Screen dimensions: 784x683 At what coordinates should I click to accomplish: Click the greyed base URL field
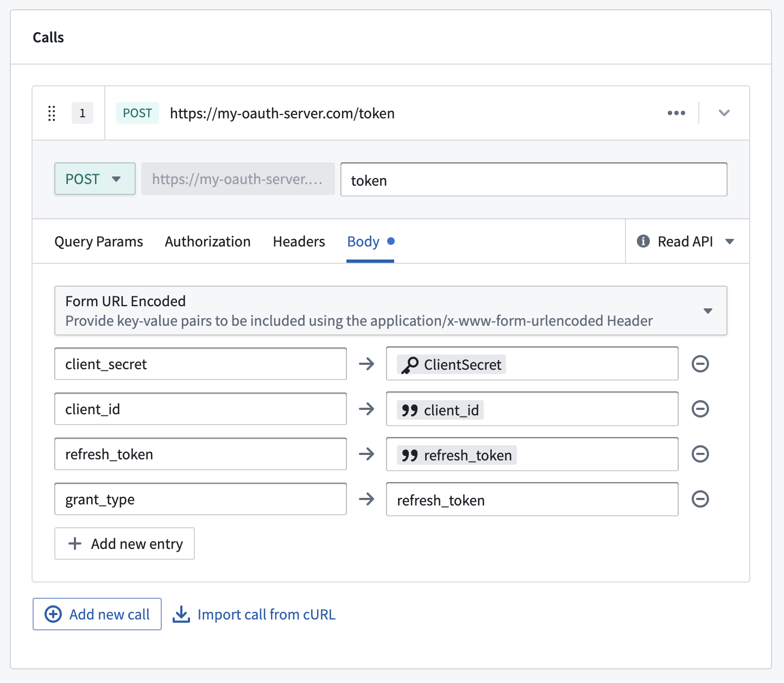(x=238, y=179)
